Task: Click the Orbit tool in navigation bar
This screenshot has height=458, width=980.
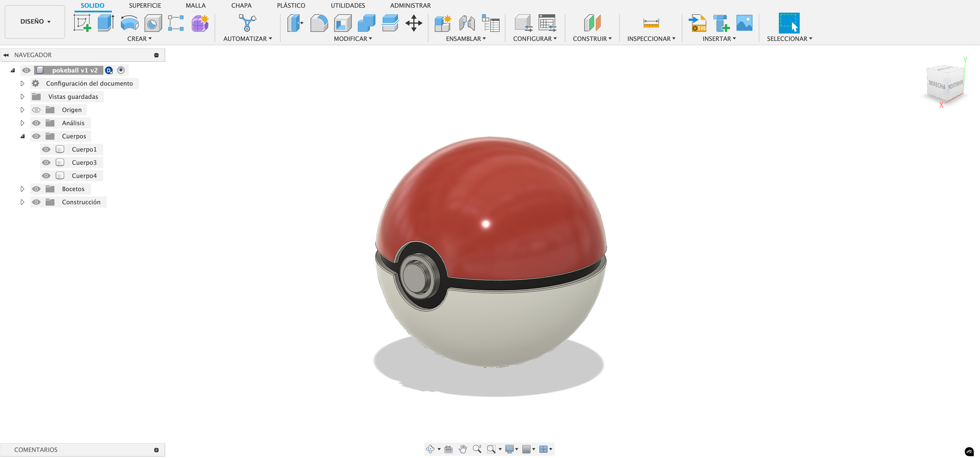Action: pyautogui.click(x=430, y=449)
